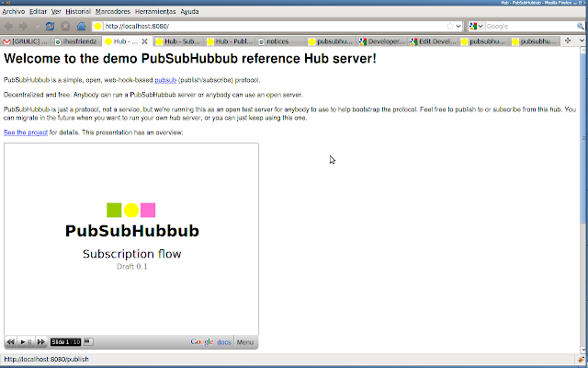Viewport: 588px width, 368px height.
Task: Click the tab strip scroll arrow icon
Action: (x=568, y=40)
